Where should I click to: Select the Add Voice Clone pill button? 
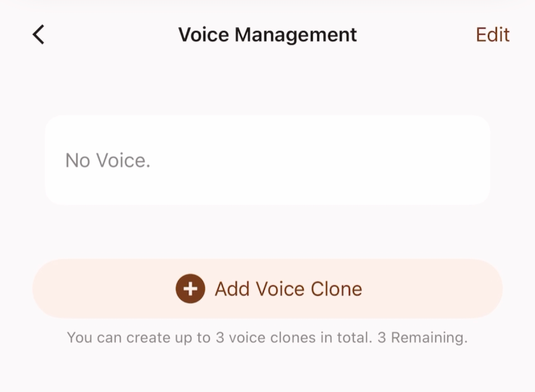[267, 289]
